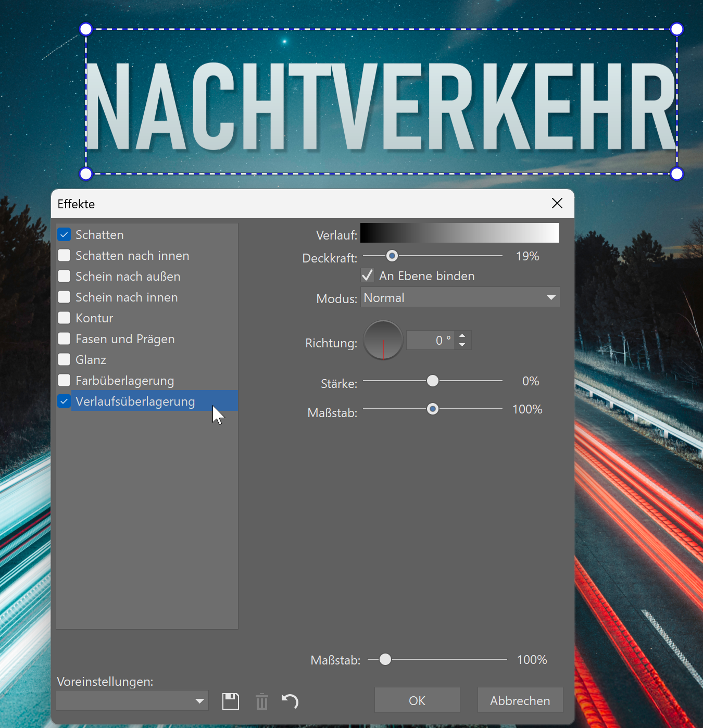Click the Richtung angle dial
Viewport: 703px width, 728px height.
(x=383, y=341)
